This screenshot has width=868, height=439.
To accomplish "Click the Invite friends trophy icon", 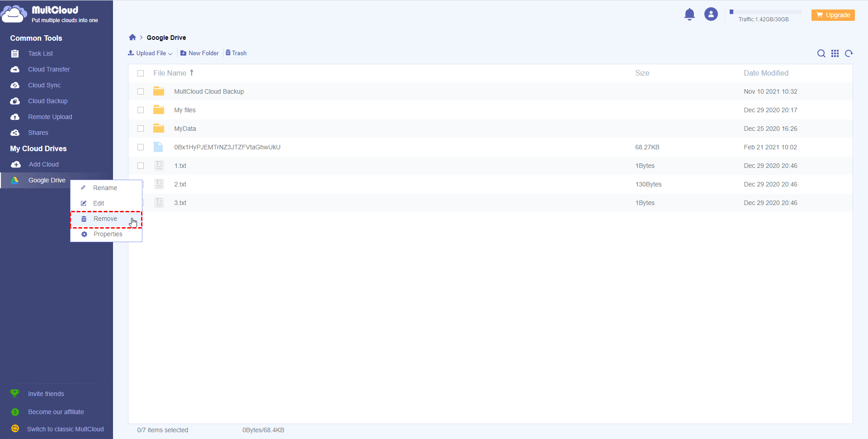I will (15, 393).
